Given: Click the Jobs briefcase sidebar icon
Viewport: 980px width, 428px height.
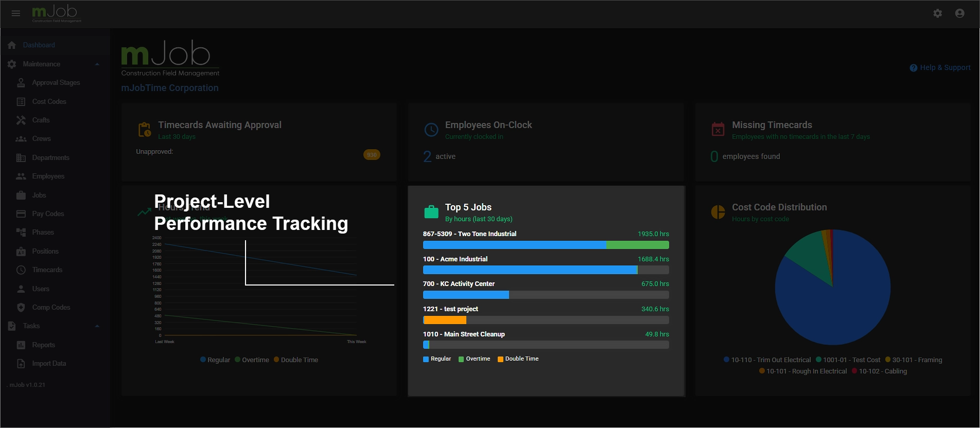Looking at the screenshot, I should point(21,195).
